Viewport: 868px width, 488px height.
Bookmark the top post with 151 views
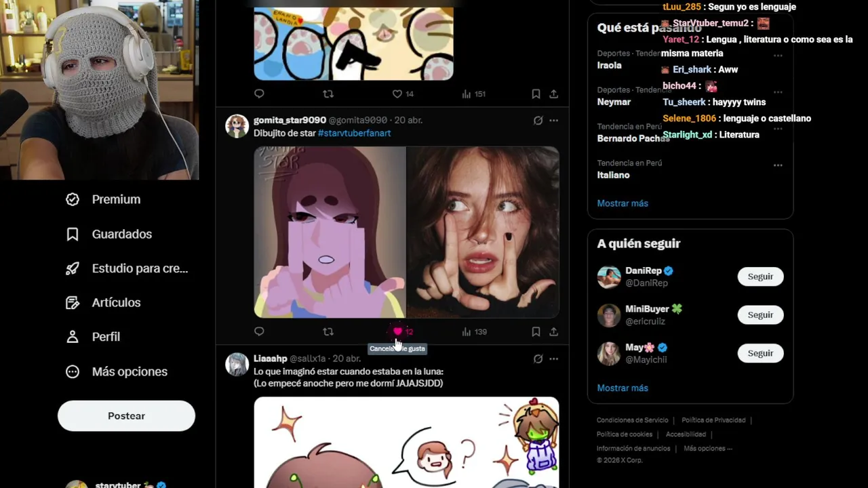(536, 94)
